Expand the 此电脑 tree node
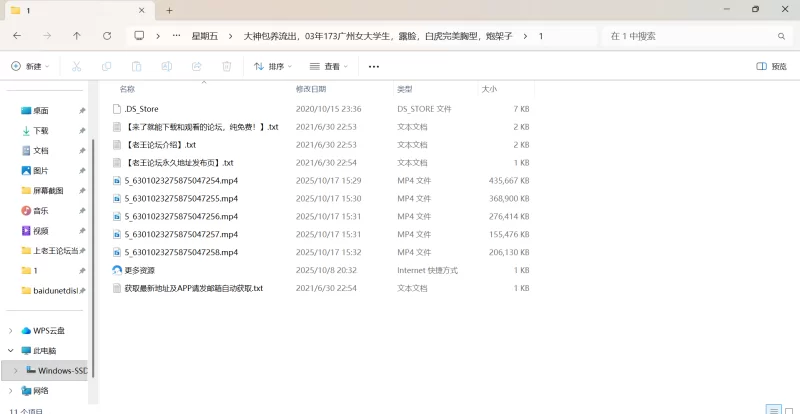Screen dimensions: 800x414 pyautogui.click(x=11, y=351)
